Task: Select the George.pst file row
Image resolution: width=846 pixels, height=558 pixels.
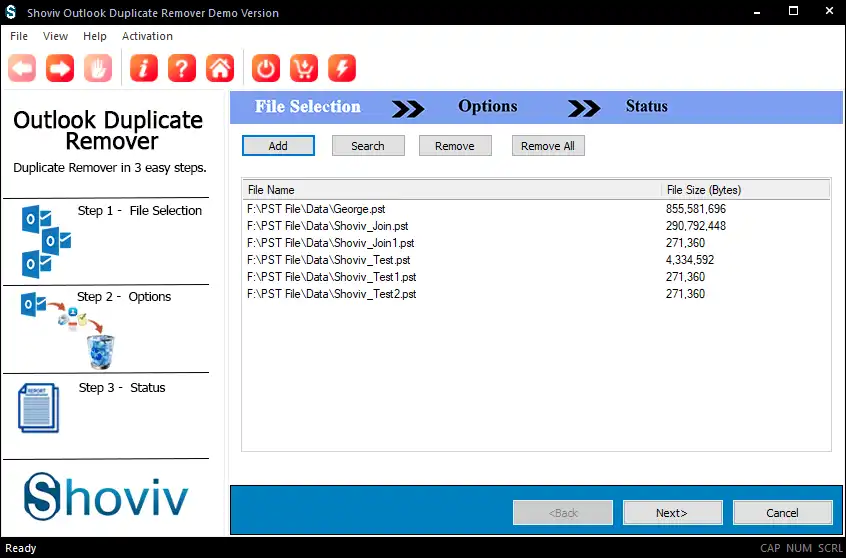Action: [x=536, y=209]
